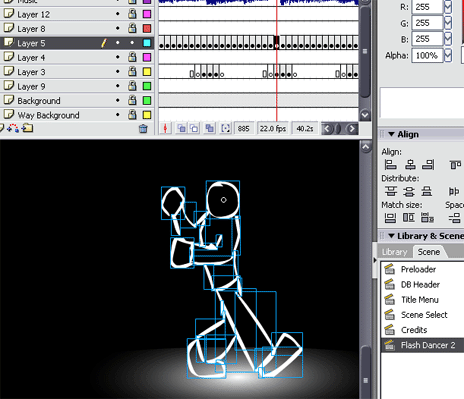Image resolution: width=464 pixels, height=399 pixels.
Task: Collapse the Library & Scene panel triangle
Action: pos(391,236)
